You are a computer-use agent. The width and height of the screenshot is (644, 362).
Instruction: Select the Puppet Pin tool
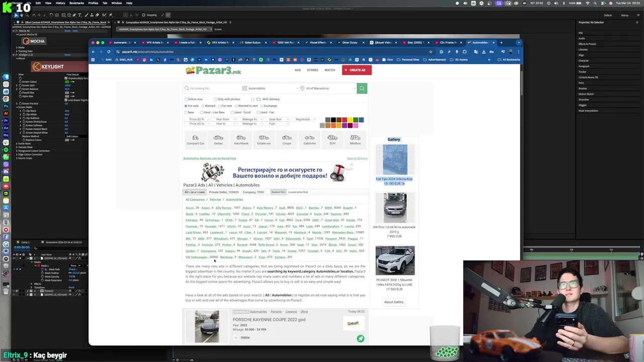[x=110, y=15]
